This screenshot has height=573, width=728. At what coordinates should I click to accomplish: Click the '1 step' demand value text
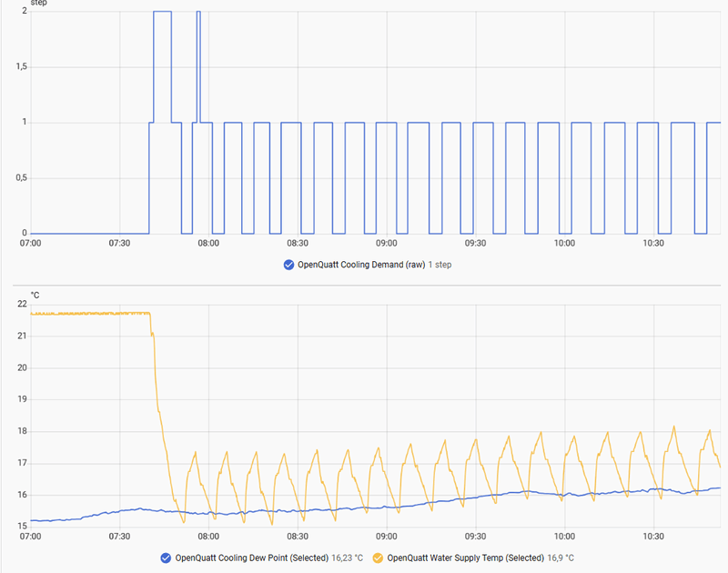click(x=440, y=265)
